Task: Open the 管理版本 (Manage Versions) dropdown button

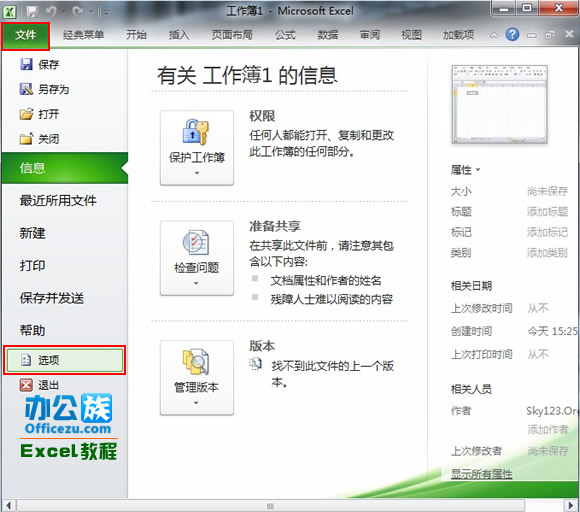Action: click(197, 378)
